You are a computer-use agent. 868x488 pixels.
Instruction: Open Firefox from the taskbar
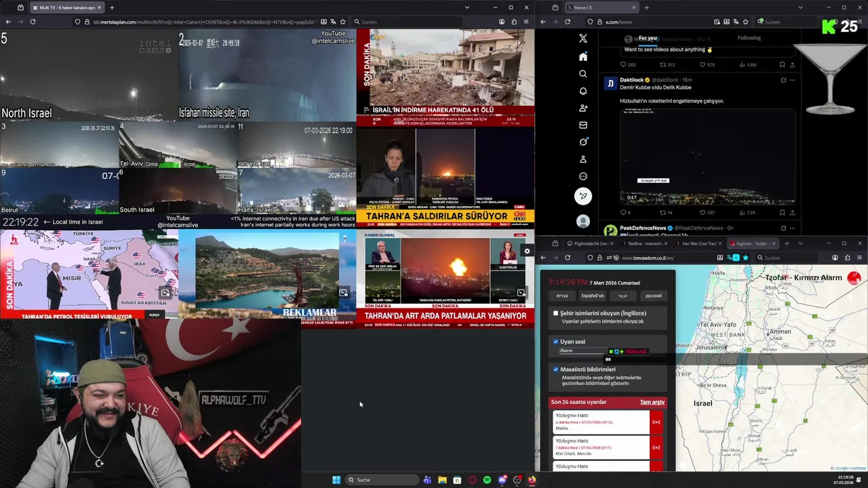tap(532, 480)
